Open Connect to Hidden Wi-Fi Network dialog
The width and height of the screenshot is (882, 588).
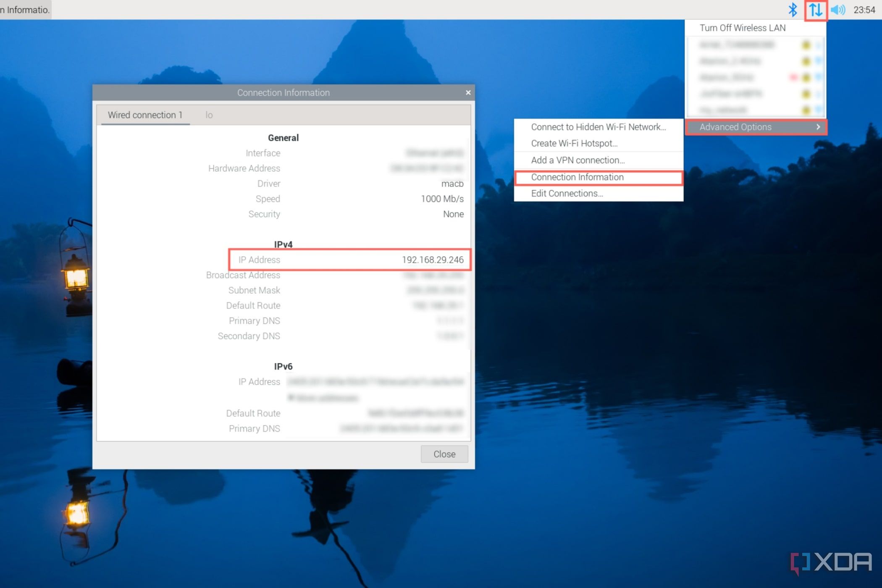coord(598,126)
